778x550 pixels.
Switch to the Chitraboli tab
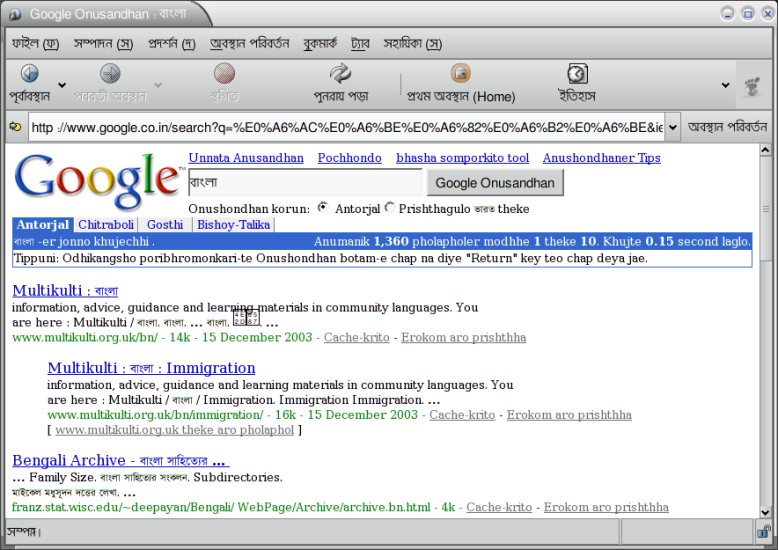105,225
